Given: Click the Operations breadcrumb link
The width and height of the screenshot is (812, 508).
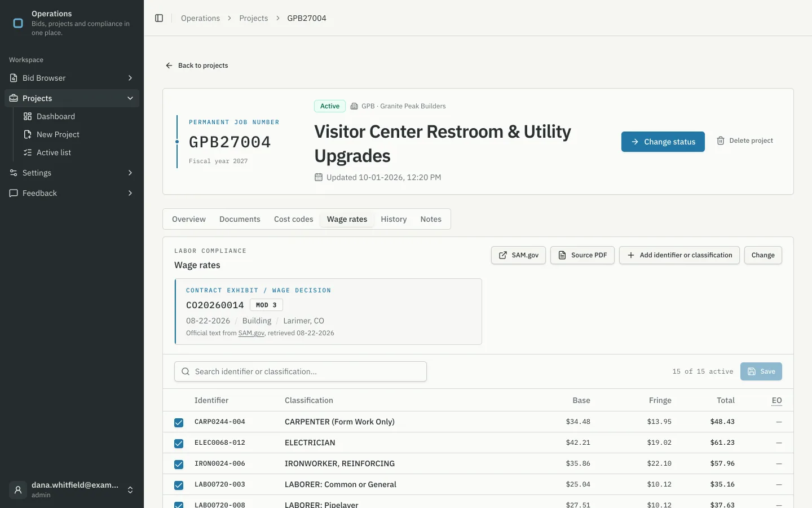Looking at the screenshot, I should pos(200,18).
